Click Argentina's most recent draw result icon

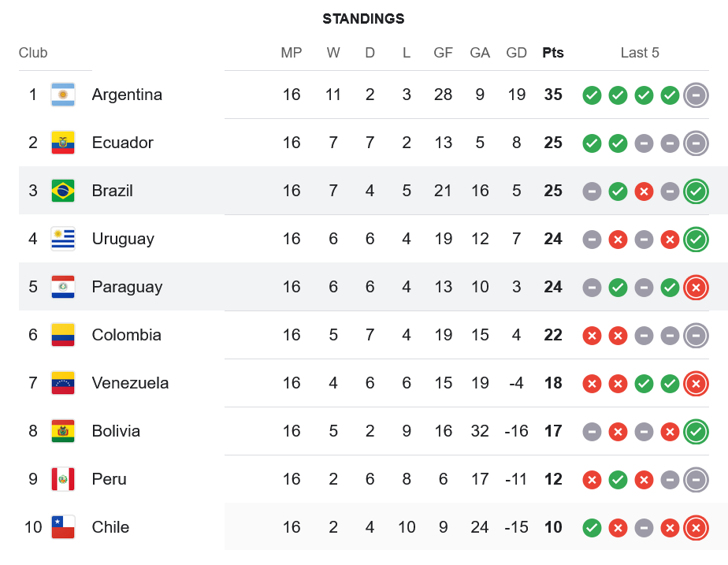[x=696, y=95]
